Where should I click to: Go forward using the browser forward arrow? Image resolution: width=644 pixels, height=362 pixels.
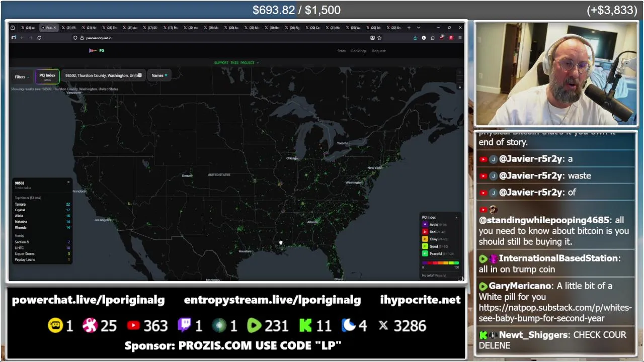point(30,38)
